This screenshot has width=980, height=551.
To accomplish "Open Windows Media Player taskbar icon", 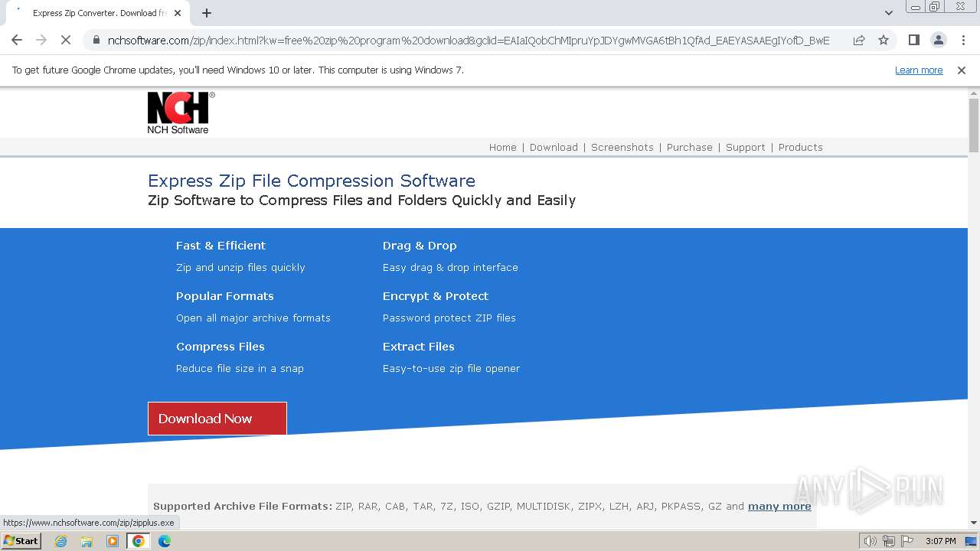I will point(113,541).
